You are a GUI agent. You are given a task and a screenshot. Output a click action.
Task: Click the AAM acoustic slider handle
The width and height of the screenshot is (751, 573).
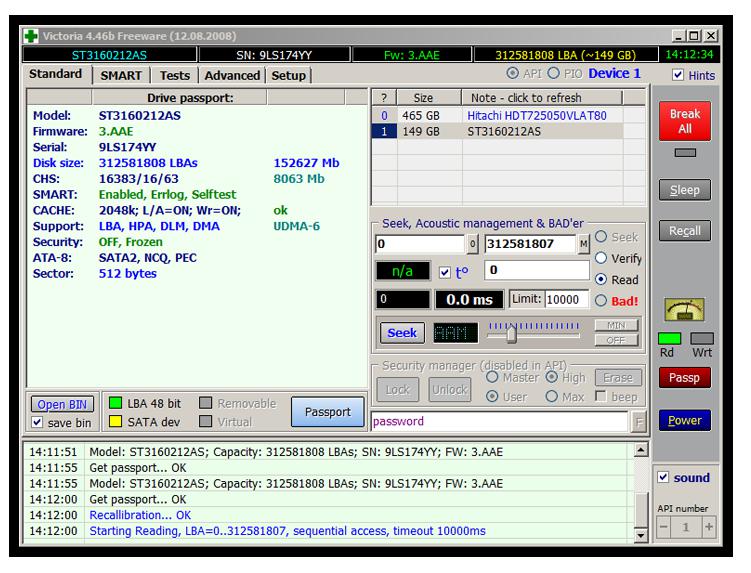(x=512, y=334)
